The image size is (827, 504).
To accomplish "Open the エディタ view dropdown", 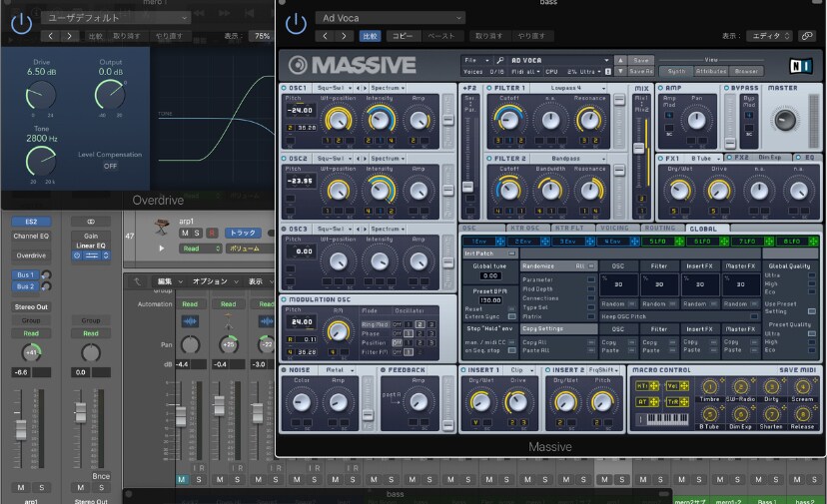I will pyautogui.click(x=770, y=36).
